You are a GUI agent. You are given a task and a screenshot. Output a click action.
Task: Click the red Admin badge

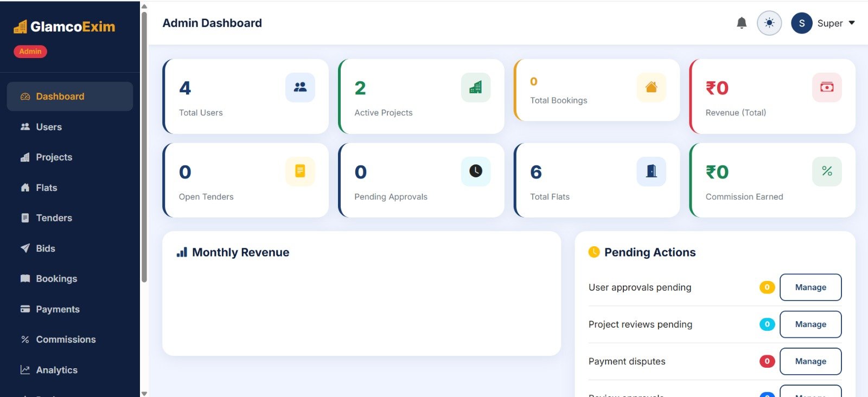coord(30,52)
